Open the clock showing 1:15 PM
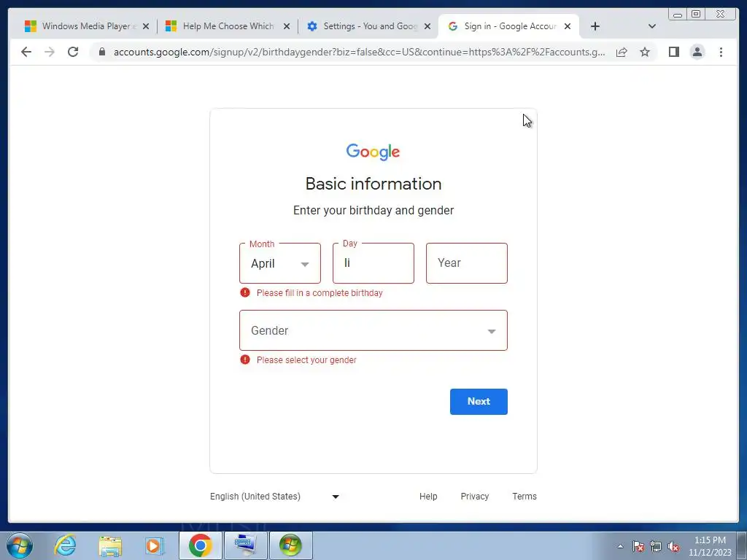Image resolution: width=747 pixels, height=560 pixels. (x=709, y=546)
